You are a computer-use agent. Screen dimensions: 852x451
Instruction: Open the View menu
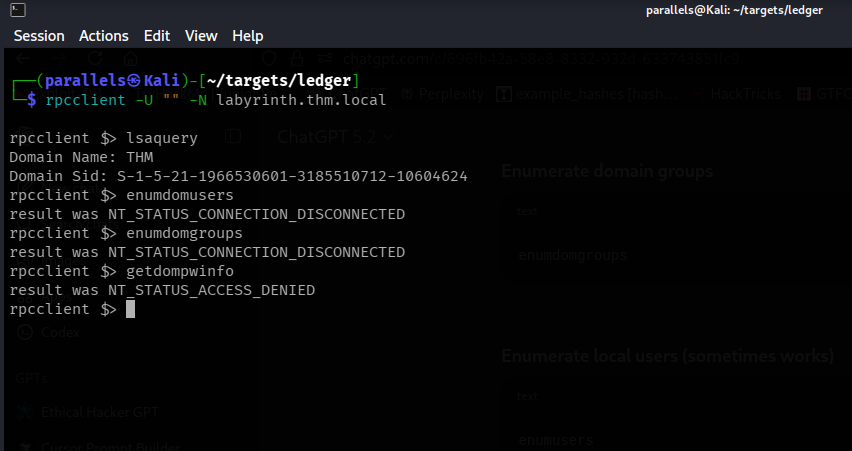(x=201, y=35)
